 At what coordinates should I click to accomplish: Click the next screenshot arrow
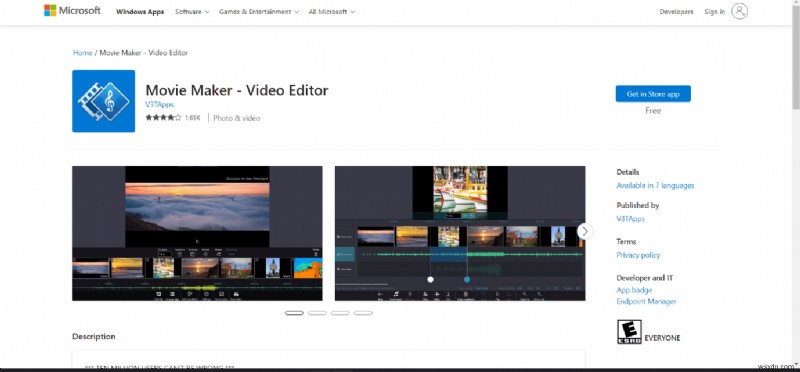(585, 231)
